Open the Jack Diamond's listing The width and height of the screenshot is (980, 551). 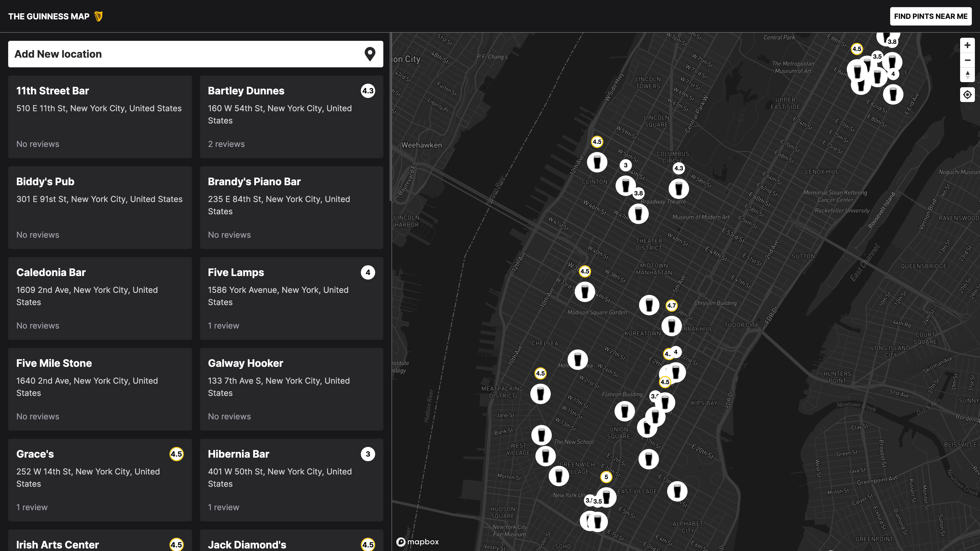coord(291,540)
